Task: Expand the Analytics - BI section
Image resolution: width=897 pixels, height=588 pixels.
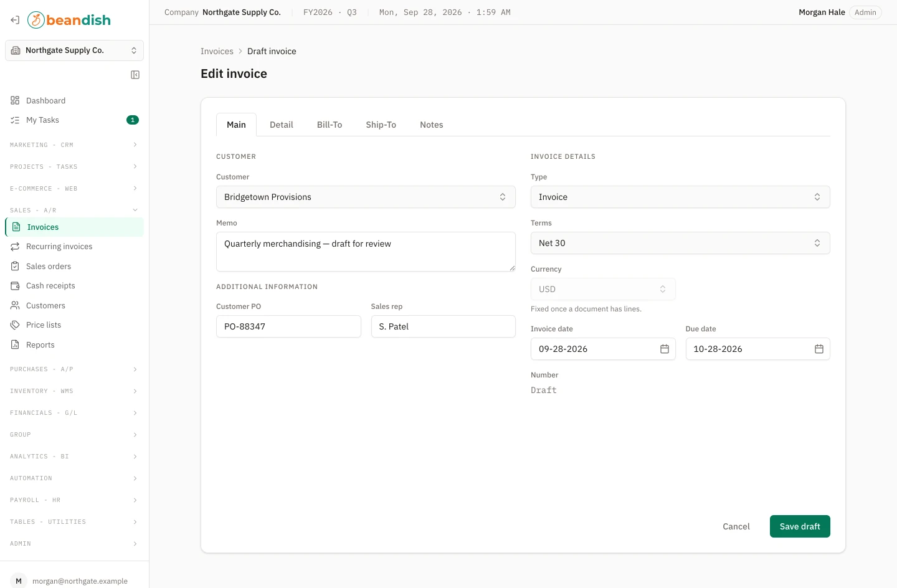Action: 74,457
